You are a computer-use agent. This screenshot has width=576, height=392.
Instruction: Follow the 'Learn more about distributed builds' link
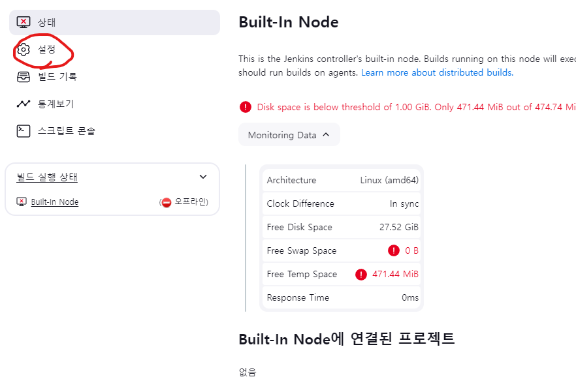[x=437, y=72]
